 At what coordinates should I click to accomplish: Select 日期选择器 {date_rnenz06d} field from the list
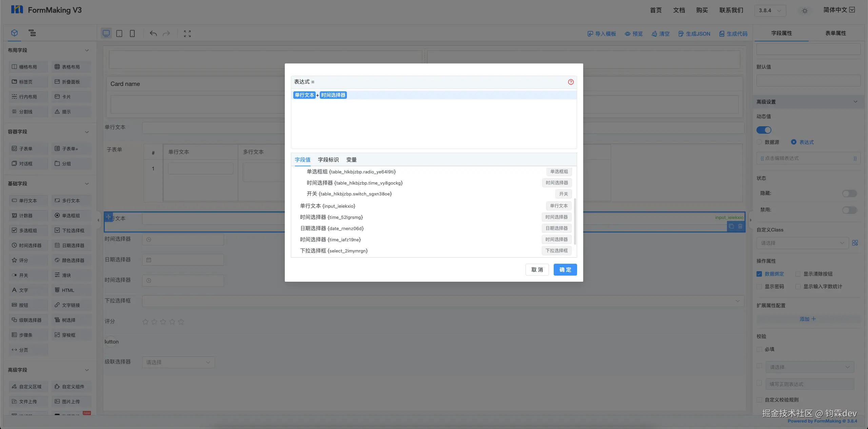(332, 228)
